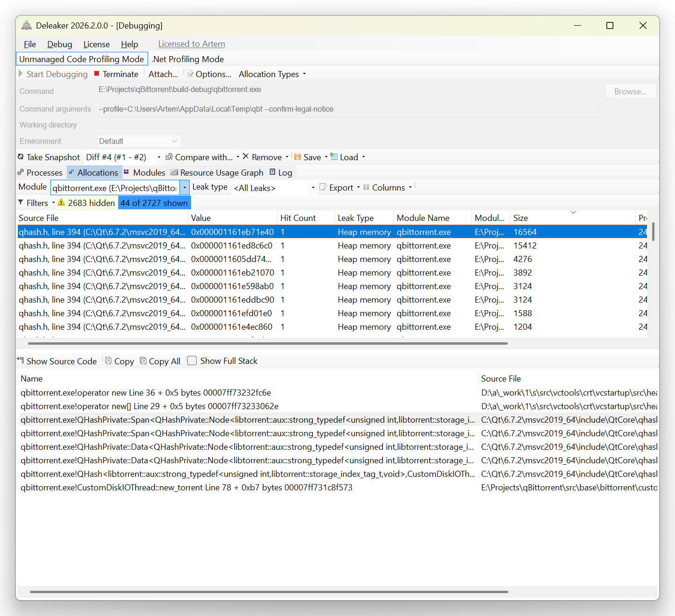
Task: Select the operator new Line 36 stack frame
Action: click(339, 393)
